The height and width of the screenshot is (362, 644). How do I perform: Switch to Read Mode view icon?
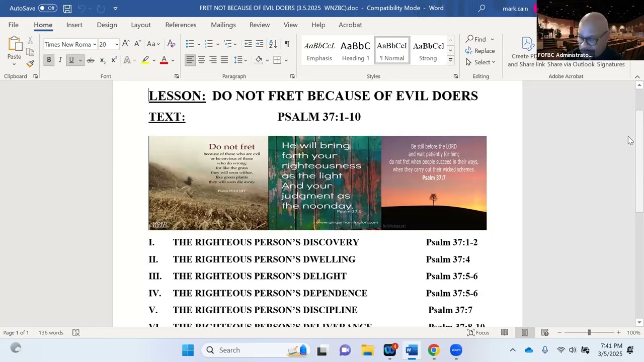pos(504,332)
